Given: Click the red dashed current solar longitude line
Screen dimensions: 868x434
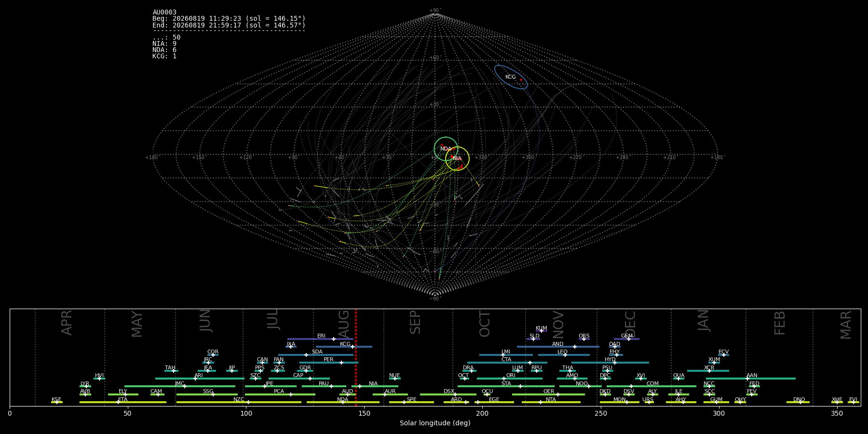Looking at the screenshot, I should pyautogui.click(x=356, y=357).
